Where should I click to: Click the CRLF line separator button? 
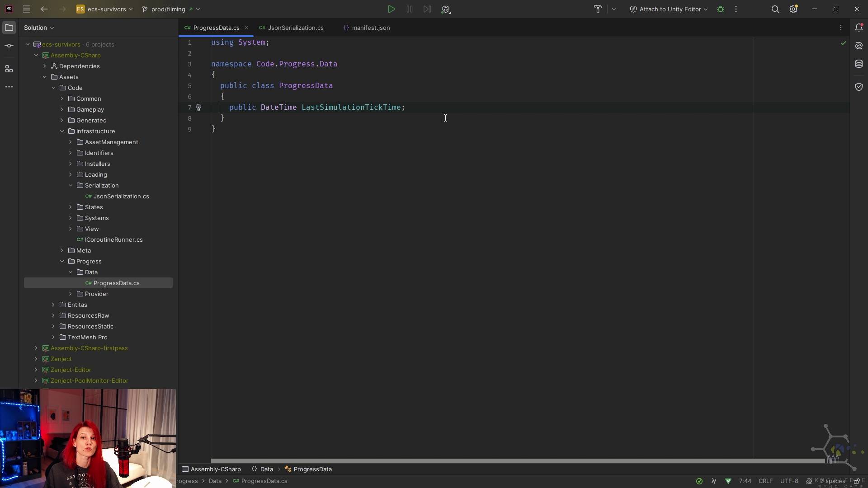[765, 481]
